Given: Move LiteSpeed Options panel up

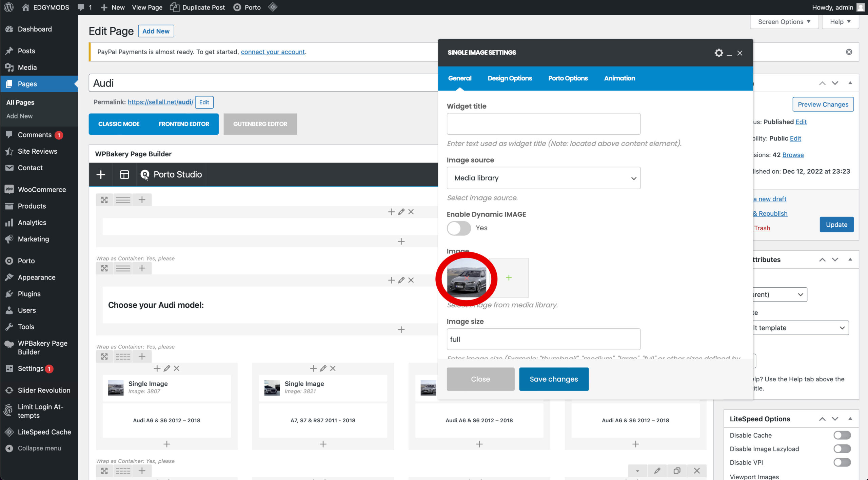Looking at the screenshot, I should (x=822, y=419).
